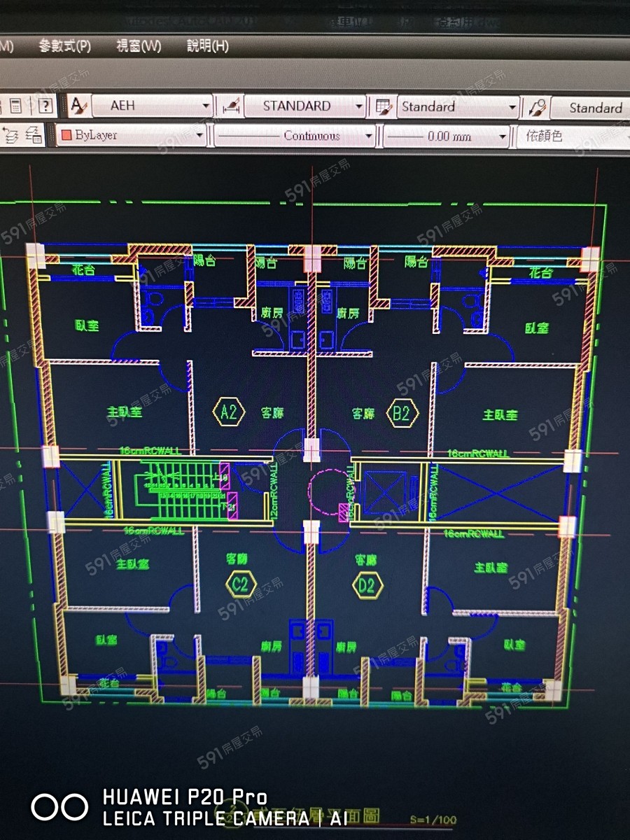Open the 參數式(P) menu
Image resolution: width=630 pixels, height=840 pixels.
tap(64, 46)
